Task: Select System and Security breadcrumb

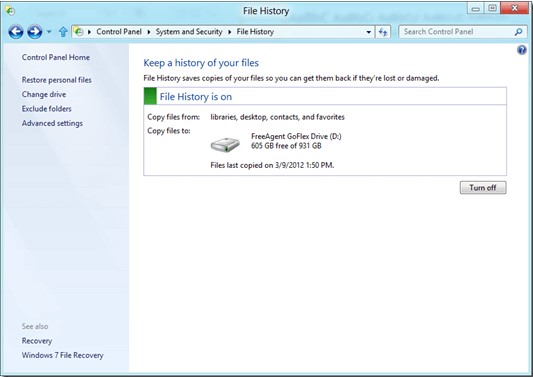Action: point(189,32)
